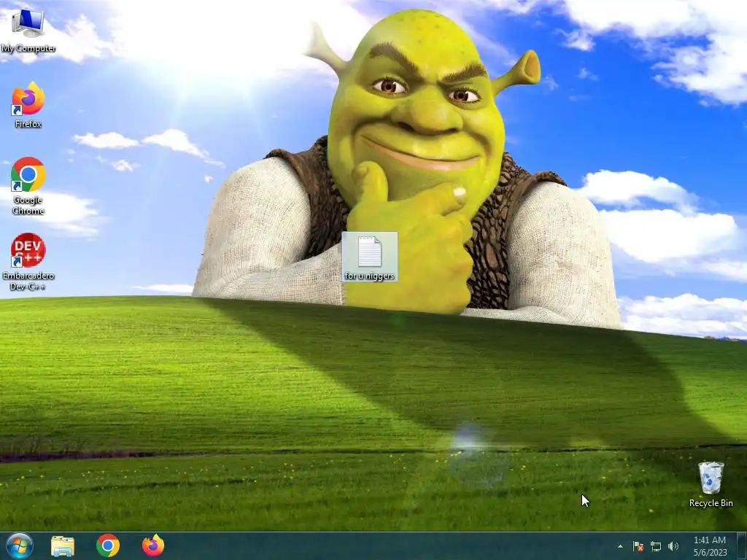
Task: Open the network status tray icon
Action: [656, 546]
